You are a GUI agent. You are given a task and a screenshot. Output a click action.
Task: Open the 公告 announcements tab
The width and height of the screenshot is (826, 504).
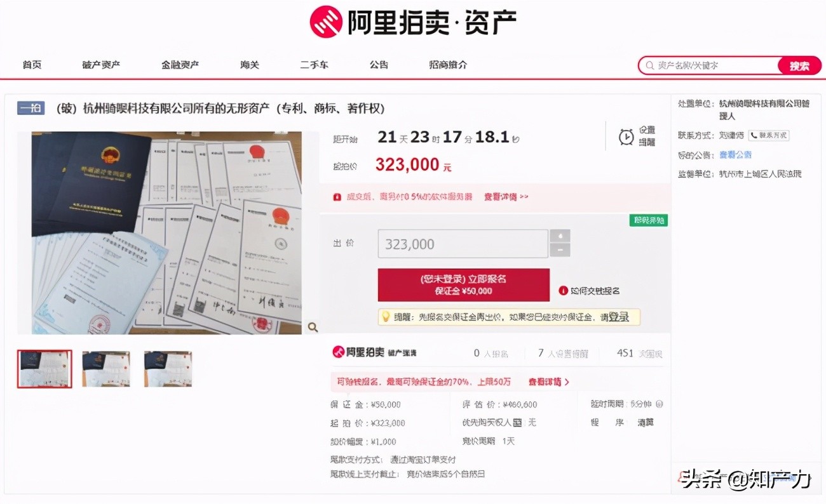(x=379, y=65)
